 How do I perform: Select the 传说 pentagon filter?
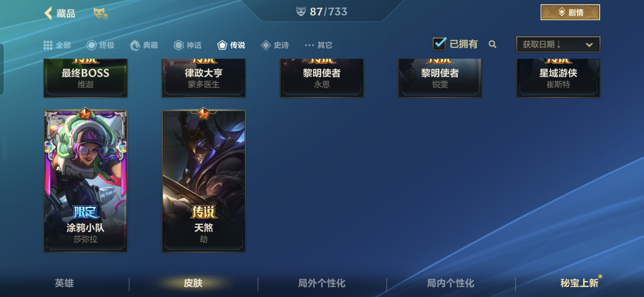231,45
